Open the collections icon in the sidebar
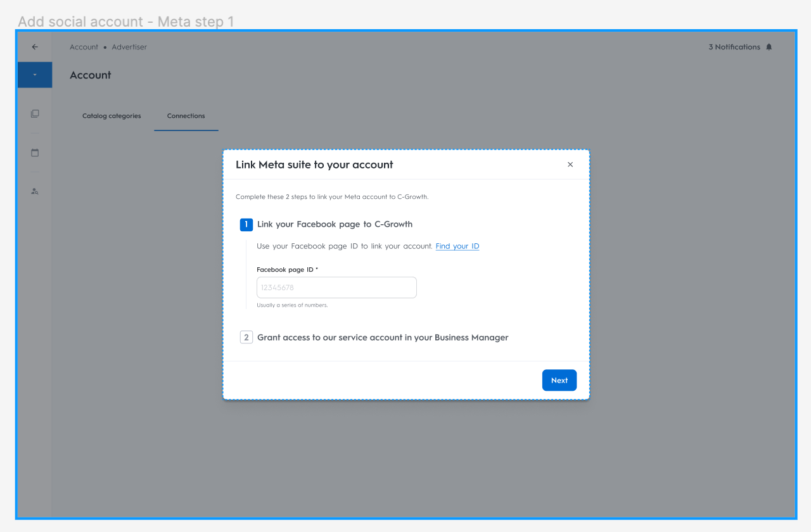This screenshot has width=811, height=532. coord(35,114)
